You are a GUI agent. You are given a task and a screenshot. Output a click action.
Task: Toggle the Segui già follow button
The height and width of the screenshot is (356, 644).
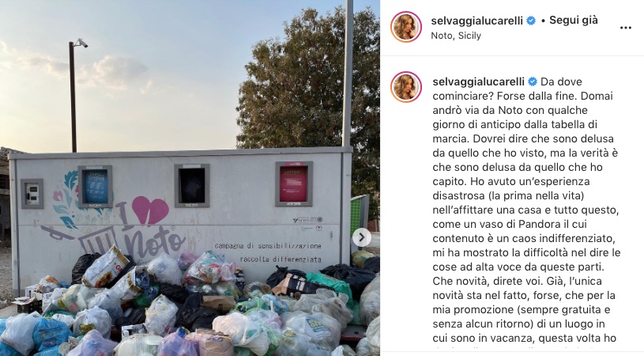[574, 20]
